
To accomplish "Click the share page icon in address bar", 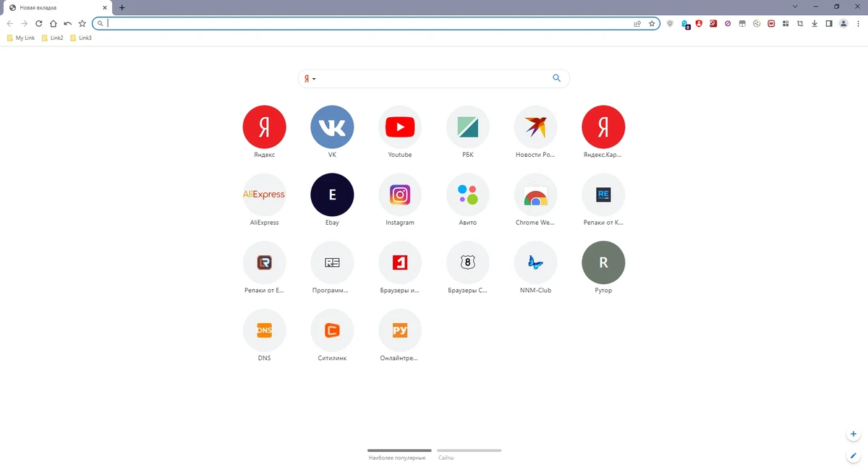I will point(637,23).
